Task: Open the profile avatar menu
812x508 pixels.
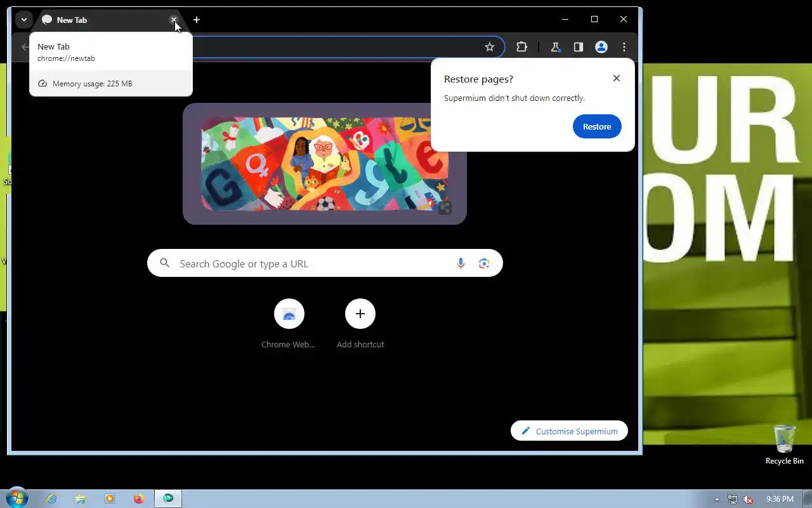Action: (601, 47)
